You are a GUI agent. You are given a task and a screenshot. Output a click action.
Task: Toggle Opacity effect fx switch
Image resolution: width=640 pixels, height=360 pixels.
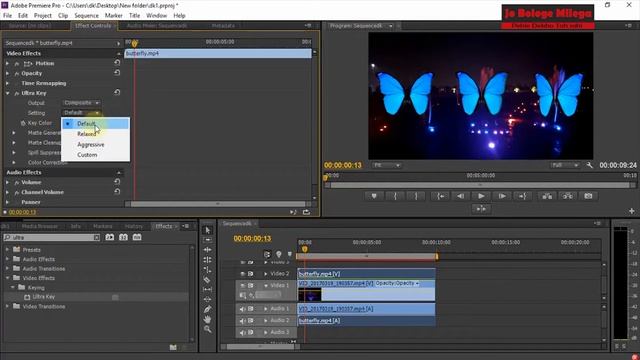pyautogui.click(x=17, y=73)
